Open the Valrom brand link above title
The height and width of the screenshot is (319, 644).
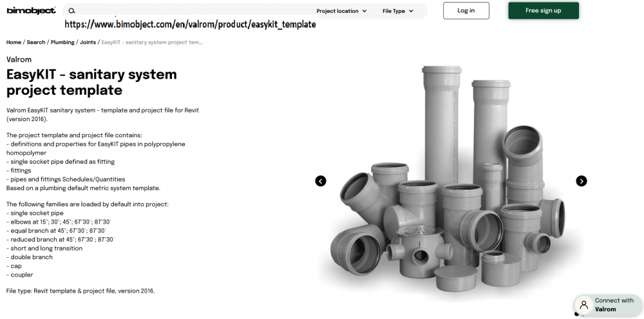coord(19,59)
